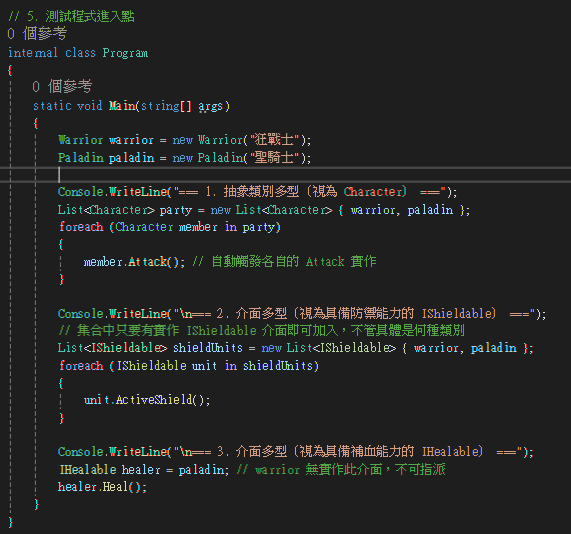This screenshot has width=571, height=534.
Task: Click the '0 個參考' CodeLens above class Program
Action: (37, 34)
